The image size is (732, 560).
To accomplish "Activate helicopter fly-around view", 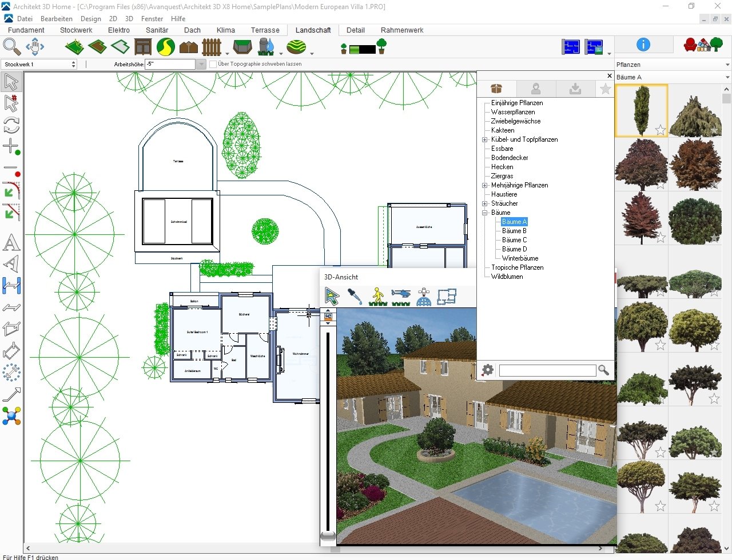I will (401, 297).
